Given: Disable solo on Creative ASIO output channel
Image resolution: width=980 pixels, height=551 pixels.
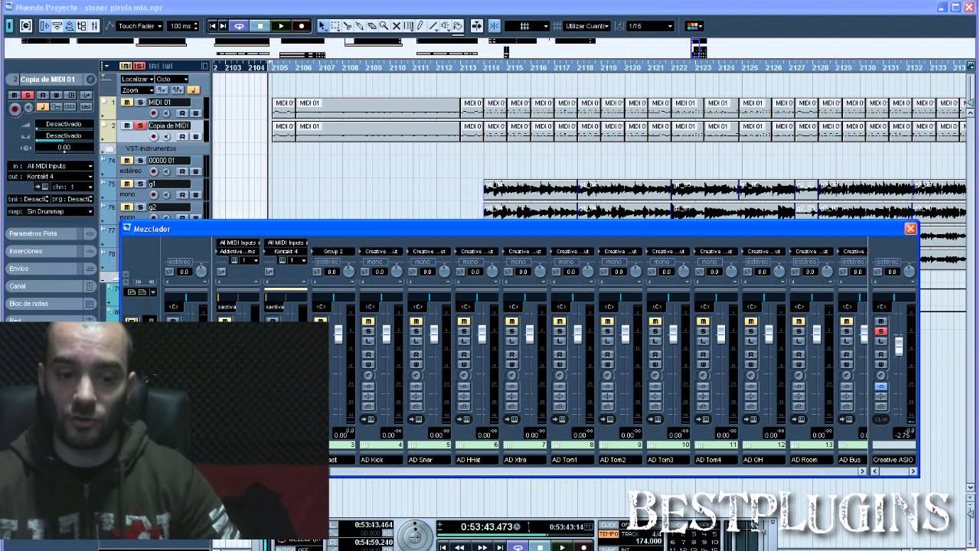Looking at the screenshot, I should coord(880,331).
